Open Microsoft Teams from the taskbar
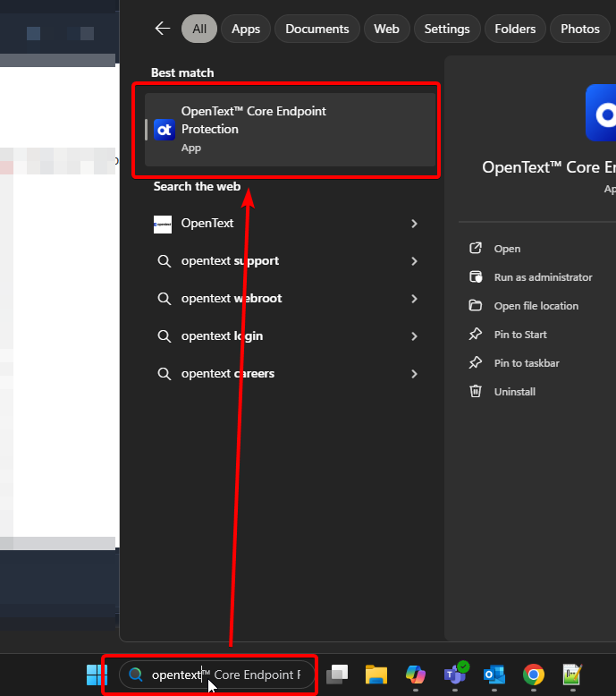Screen dimensions: 616x696 tap(455, 675)
